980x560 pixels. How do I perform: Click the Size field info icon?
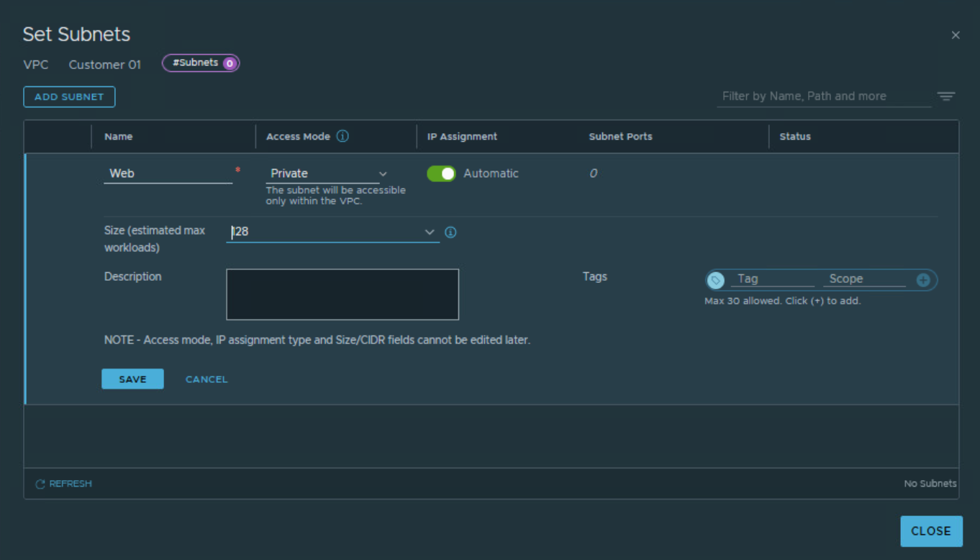(x=450, y=232)
